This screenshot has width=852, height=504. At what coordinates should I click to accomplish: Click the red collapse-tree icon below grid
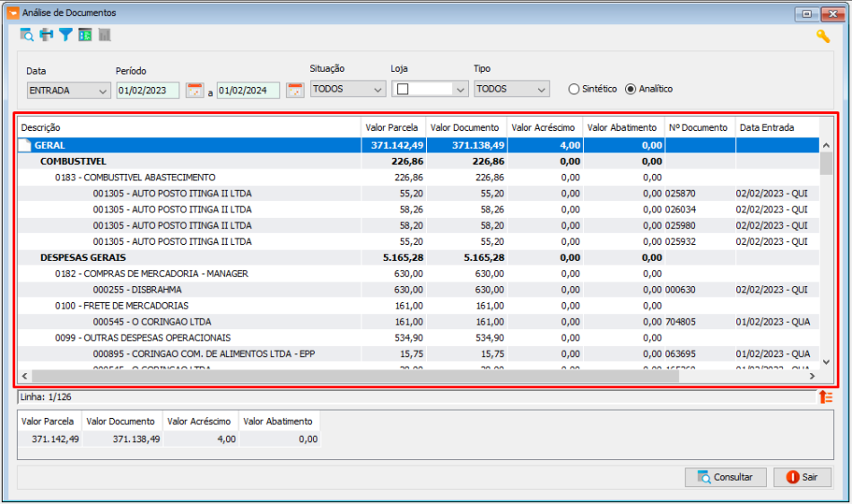click(x=825, y=397)
